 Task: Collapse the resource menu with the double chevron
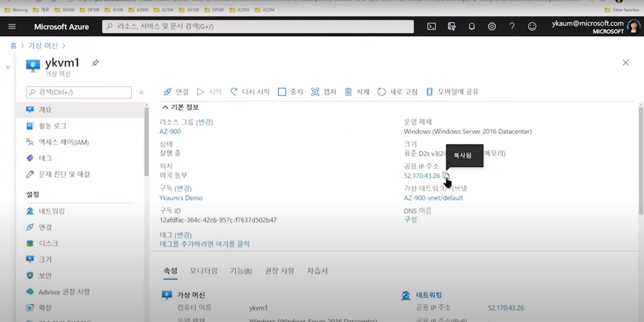click(142, 92)
